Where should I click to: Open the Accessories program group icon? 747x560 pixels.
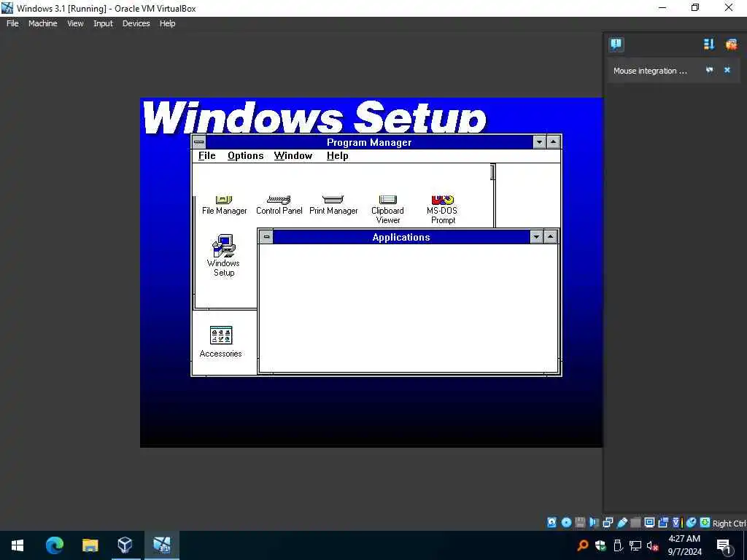pos(220,342)
